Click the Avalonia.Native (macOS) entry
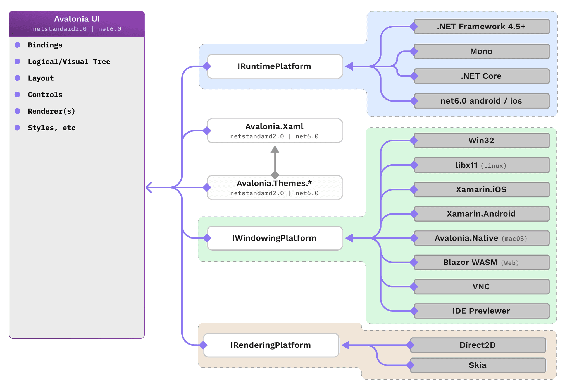Image resolution: width=572 pixels, height=392 pixels. (x=481, y=238)
